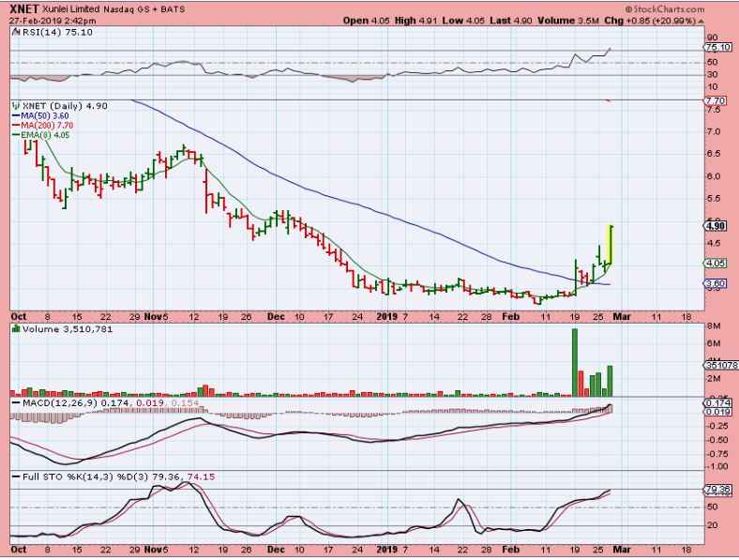Click the RSI indicator icon beside RSI(14)
This screenshot has height=560, width=739.
click(16, 32)
